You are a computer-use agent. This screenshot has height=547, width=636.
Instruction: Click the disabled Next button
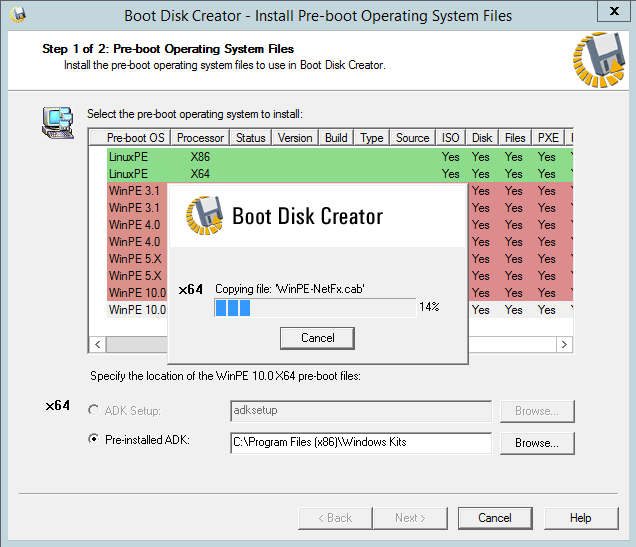pyautogui.click(x=410, y=518)
